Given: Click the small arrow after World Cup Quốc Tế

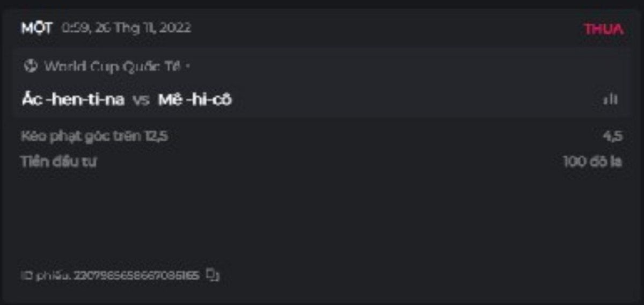Looking at the screenshot, I should tap(188, 67).
